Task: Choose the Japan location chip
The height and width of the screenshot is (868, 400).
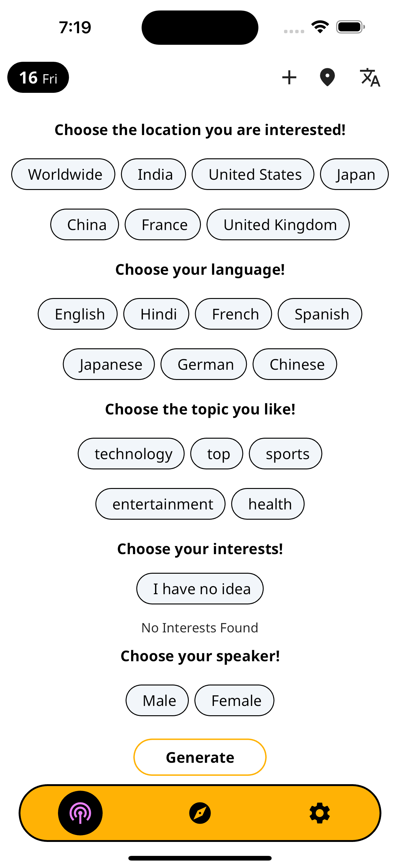Action: 354,174
